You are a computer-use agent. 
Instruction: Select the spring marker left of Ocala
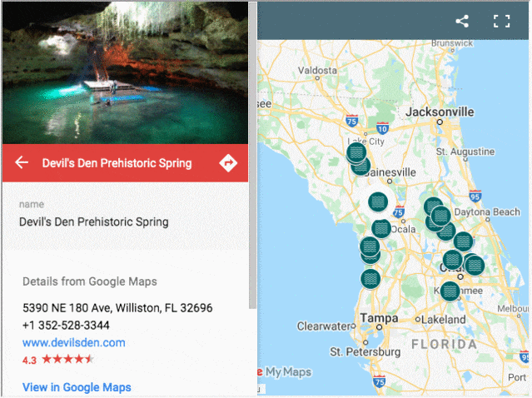381,228
